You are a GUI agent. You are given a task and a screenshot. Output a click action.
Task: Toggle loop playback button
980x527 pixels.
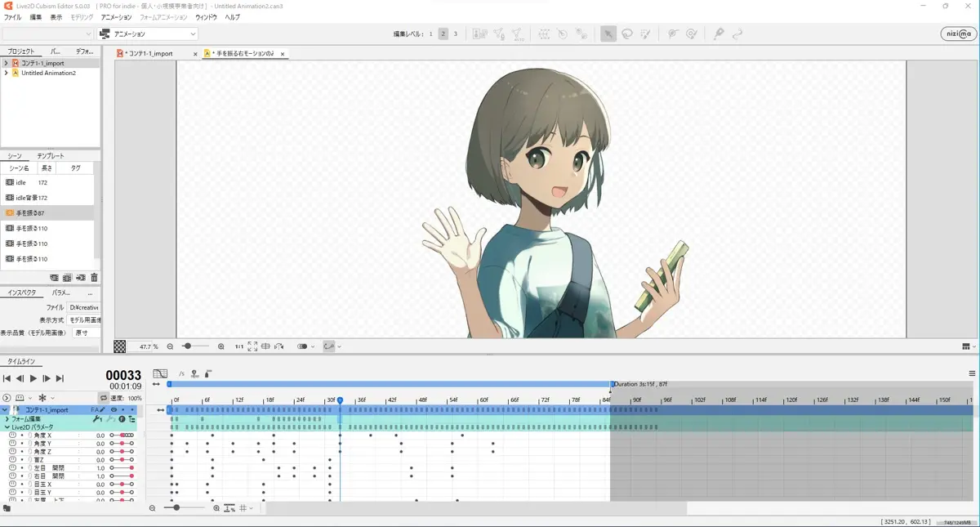tap(104, 398)
